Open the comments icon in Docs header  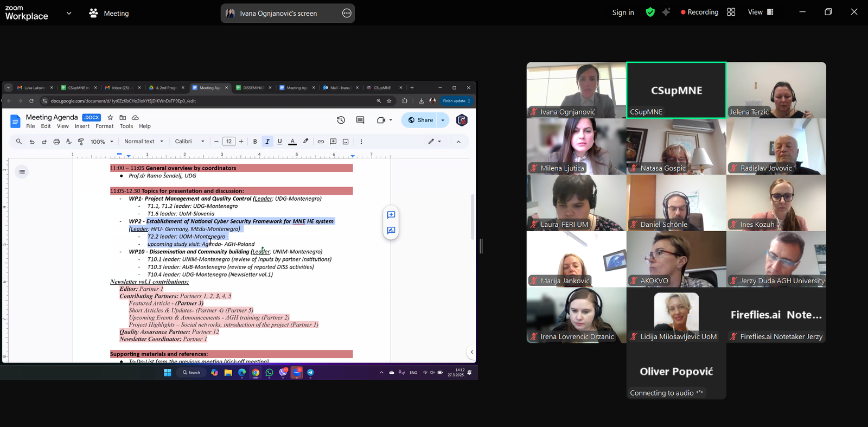pyautogui.click(x=360, y=120)
